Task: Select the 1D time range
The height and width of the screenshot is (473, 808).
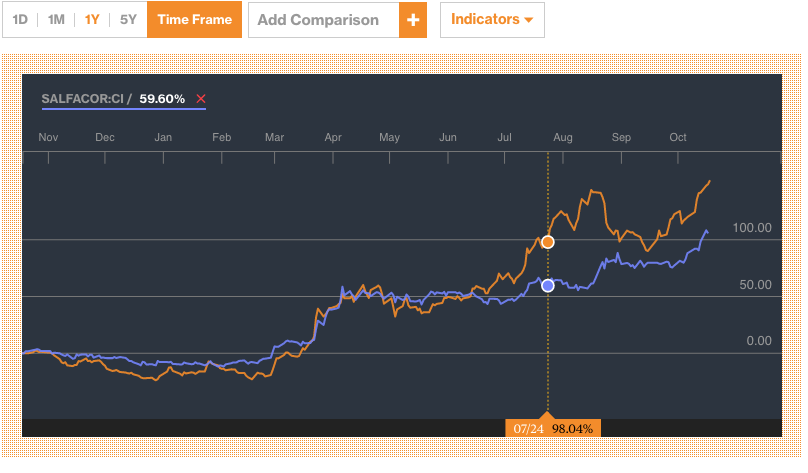Action: click(20, 20)
